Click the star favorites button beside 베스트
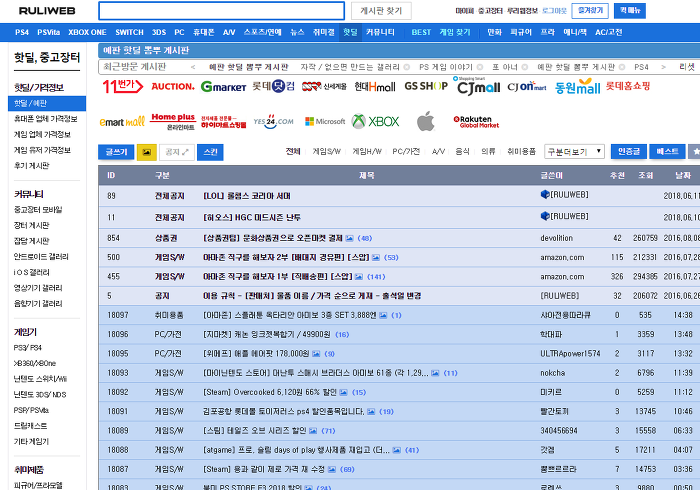Screen dimensions: 700x490 pos(695,152)
